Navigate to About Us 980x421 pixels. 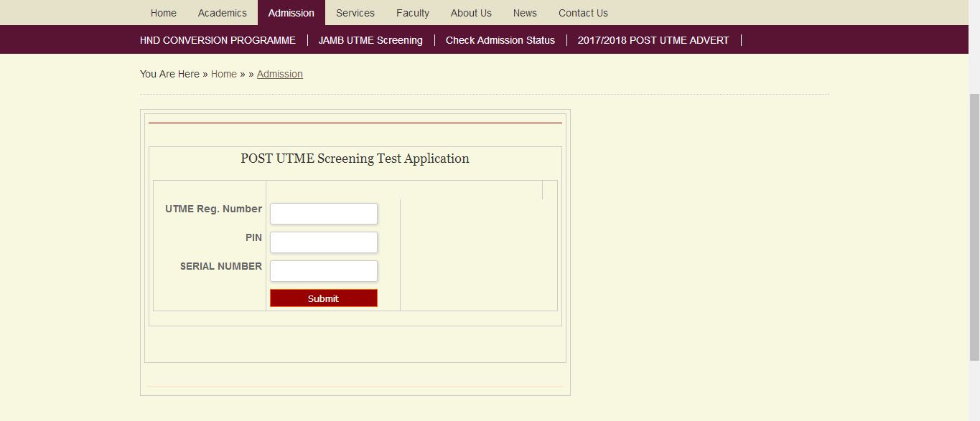point(471,13)
